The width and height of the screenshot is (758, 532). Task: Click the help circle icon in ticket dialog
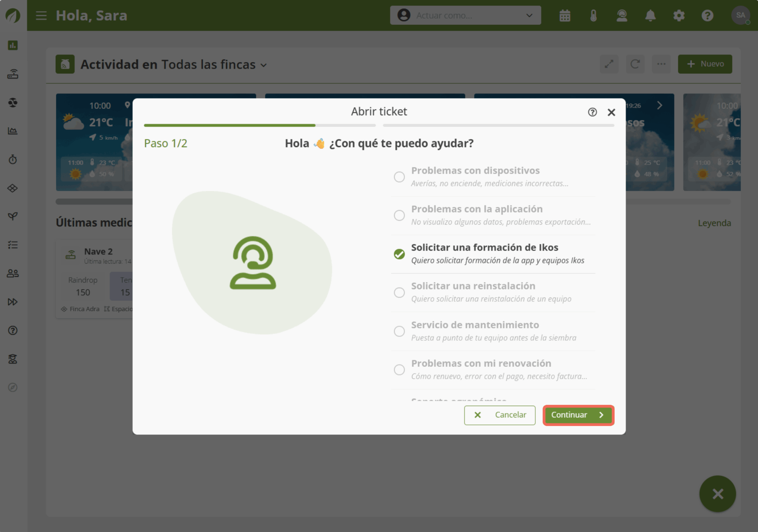[592, 112]
